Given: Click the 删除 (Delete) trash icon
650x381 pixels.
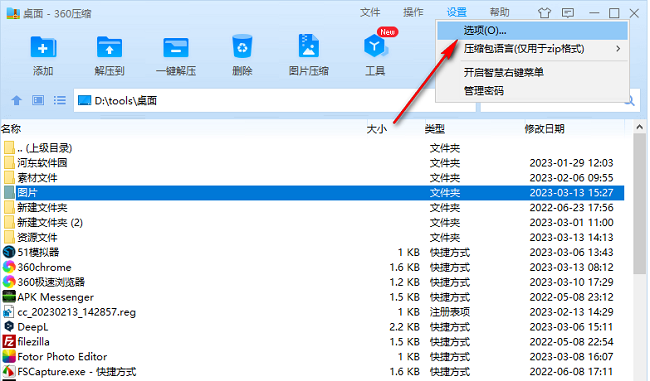Looking at the screenshot, I should (x=242, y=46).
